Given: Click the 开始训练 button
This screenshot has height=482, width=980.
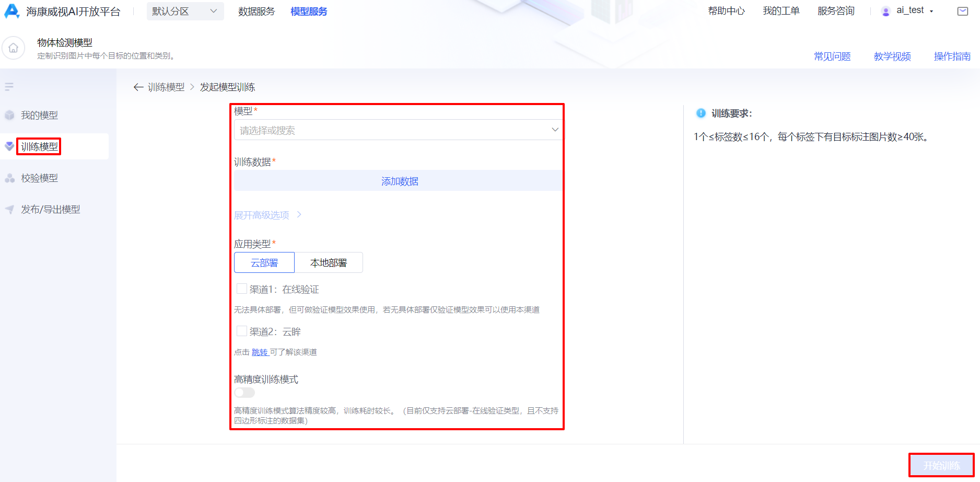Looking at the screenshot, I should tap(941, 465).
